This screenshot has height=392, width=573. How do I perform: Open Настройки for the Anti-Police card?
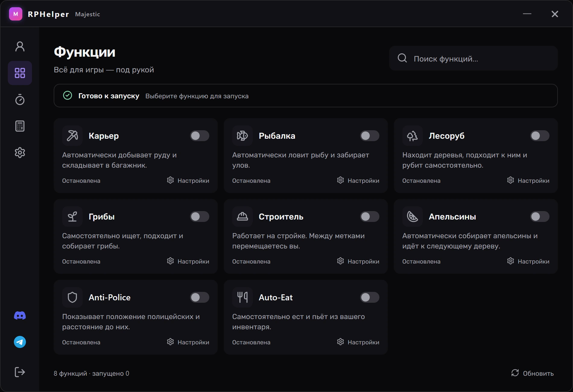tap(188, 342)
